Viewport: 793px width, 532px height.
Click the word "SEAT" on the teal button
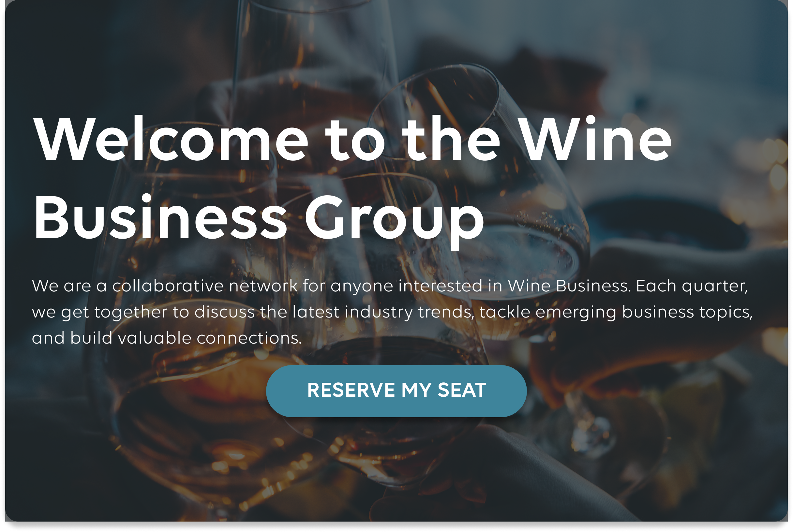(x=462, y=390)
